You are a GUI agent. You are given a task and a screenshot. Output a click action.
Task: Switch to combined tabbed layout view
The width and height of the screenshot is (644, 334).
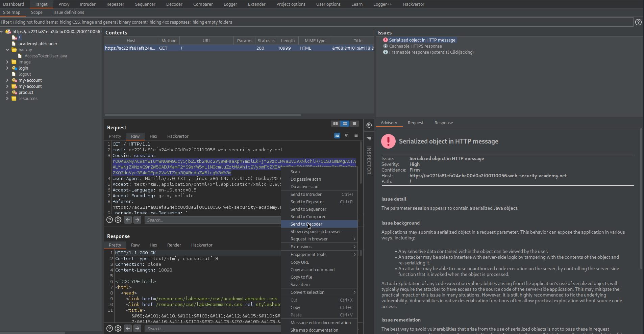click(x=354, y=124)
